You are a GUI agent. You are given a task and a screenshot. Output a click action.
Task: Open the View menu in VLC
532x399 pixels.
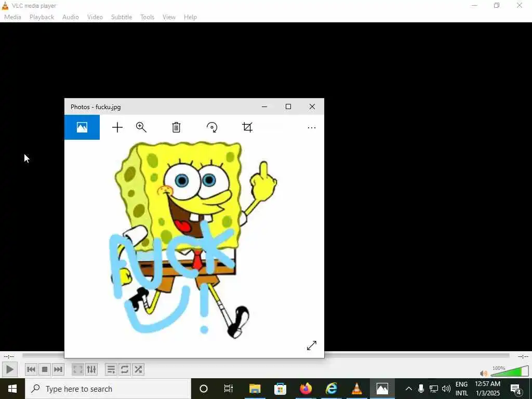click(x=169, y=17)
